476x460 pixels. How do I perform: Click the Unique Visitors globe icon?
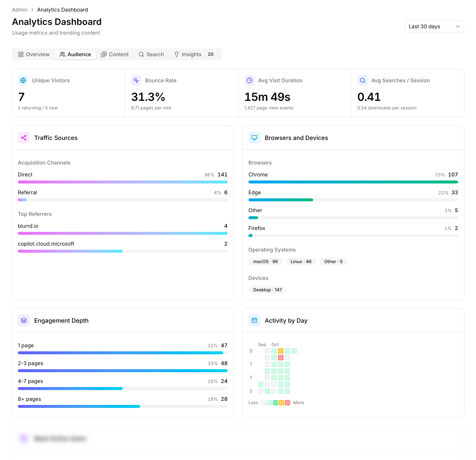click(x=23, y=80)
